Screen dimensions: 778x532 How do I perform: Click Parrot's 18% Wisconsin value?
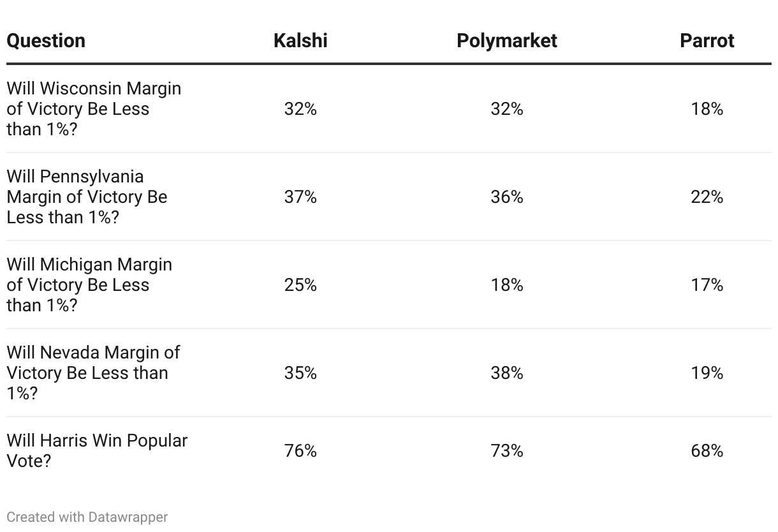707,109
